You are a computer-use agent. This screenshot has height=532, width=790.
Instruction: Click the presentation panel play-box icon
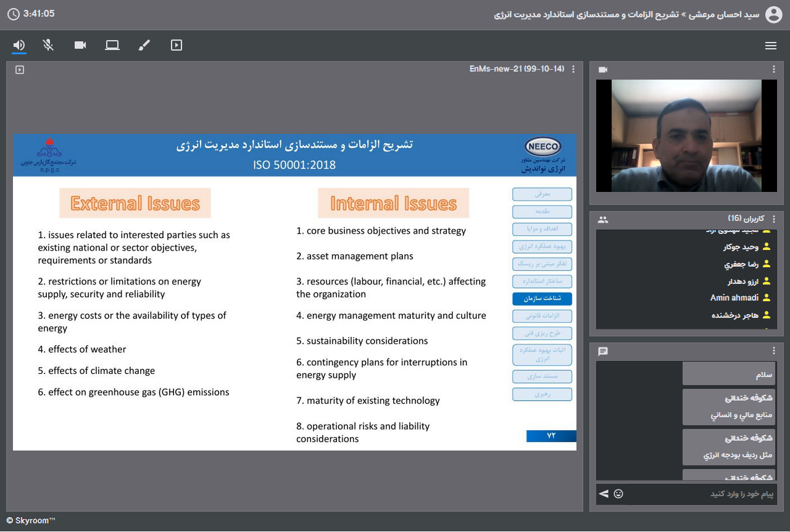(20, 70)
